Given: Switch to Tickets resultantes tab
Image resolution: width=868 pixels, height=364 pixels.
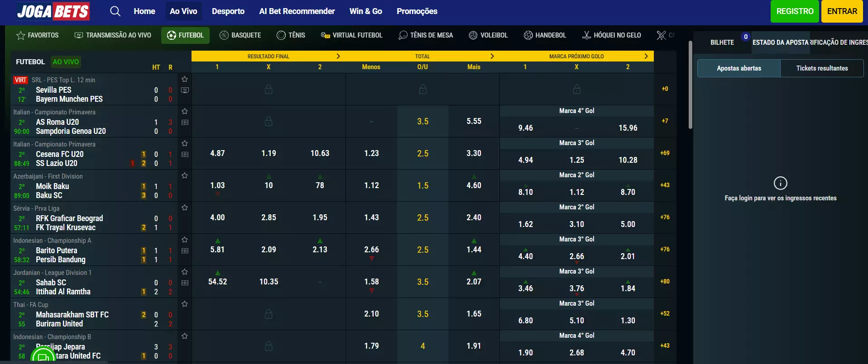Looking at the screenshot, I should (x=822, y=68).
